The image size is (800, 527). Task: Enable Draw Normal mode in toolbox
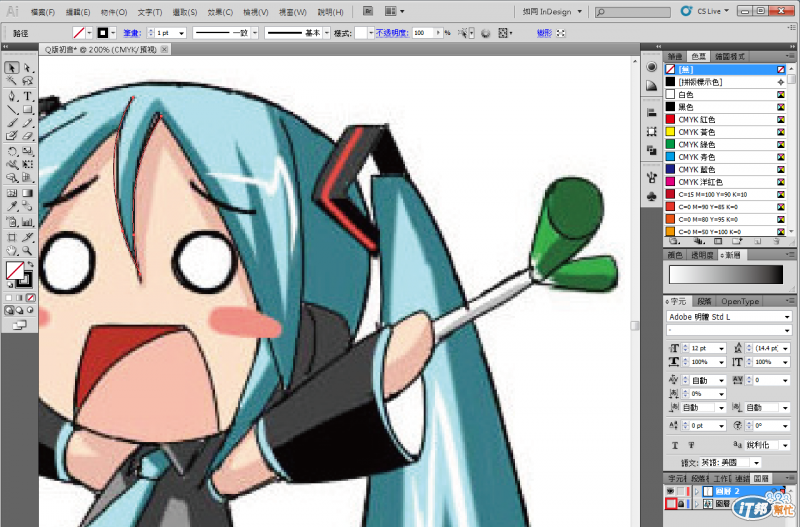9,310
